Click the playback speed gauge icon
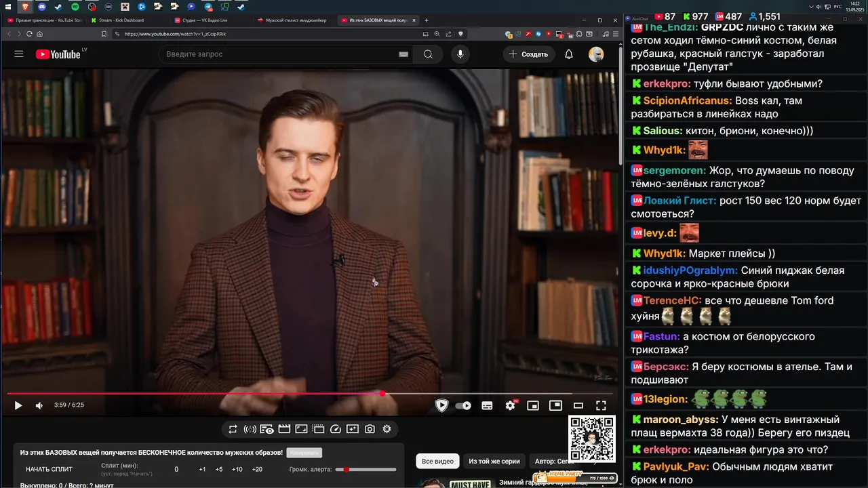 [x=335, y=429]
